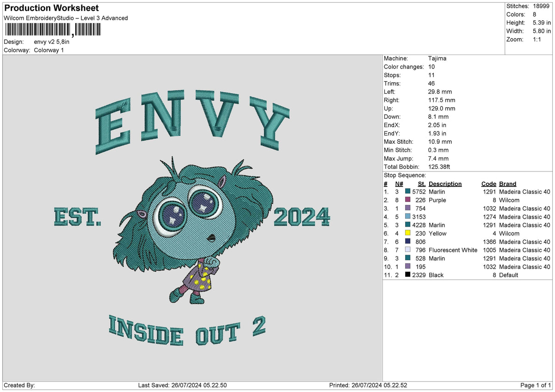Pick the lilac swatch in stop 3

pyautogui.click(x=407, y=208)
